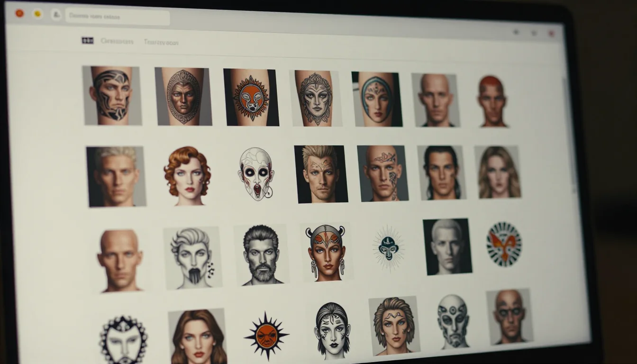
Task: Switch to the second navigation tab
Action: [161, 42]
